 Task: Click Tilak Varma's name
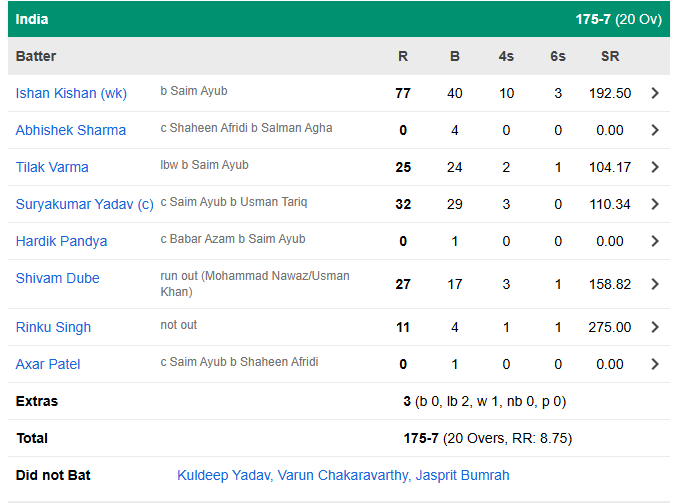[x=52, y=167]
